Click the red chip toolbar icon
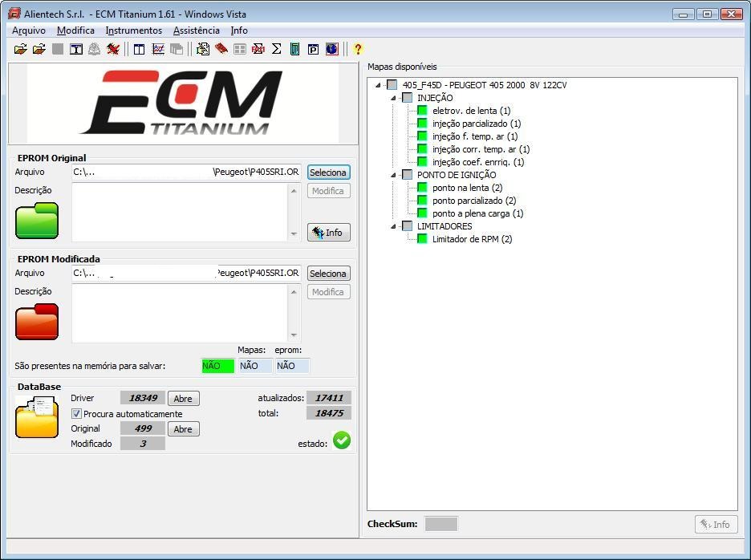The width and height of the screenshot is (751, 560). pyautogui.click(x=221, y=49)
